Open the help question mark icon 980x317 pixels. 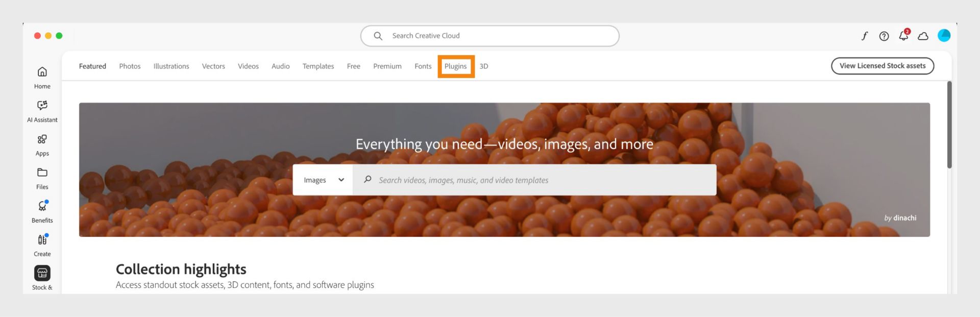[x=884, y=36]
